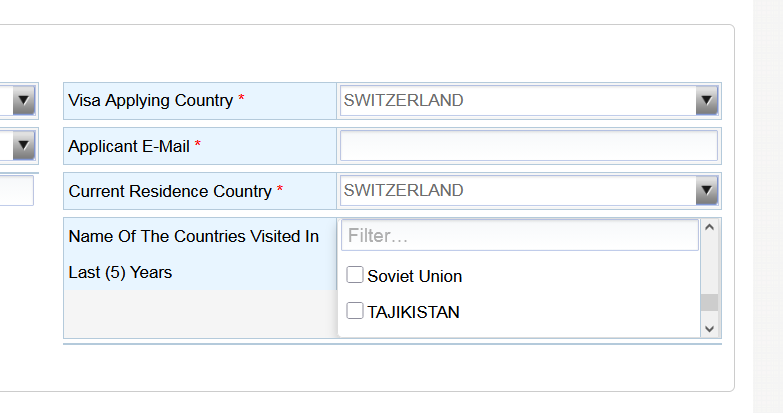Click the Current Residence Country SWITZERLAND field

tap(517, 190)
